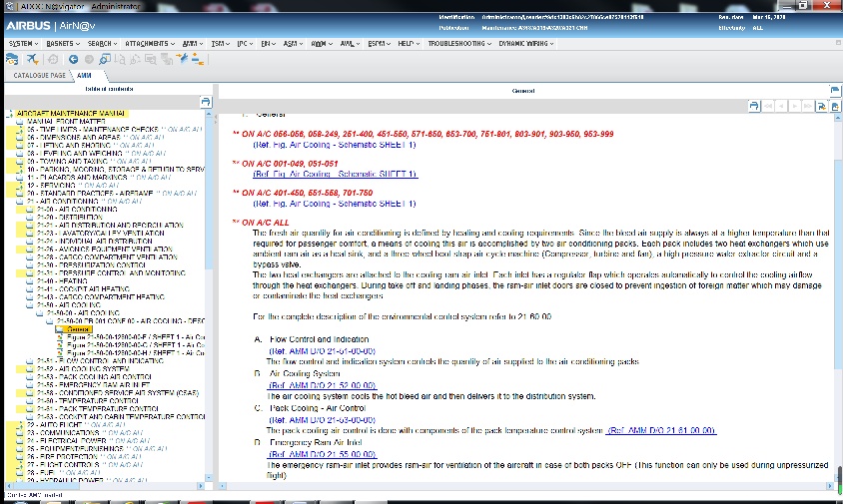Open Ref. AMM D/O 21-61-00-00 link
The image size is (843, 504).
click(661, 430)
